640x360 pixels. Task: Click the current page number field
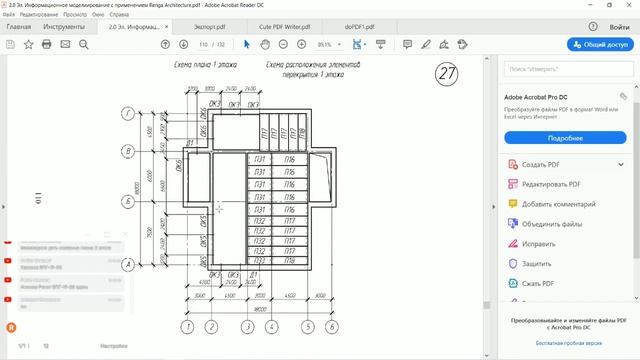pyautogui.click(x=203, y=44)
